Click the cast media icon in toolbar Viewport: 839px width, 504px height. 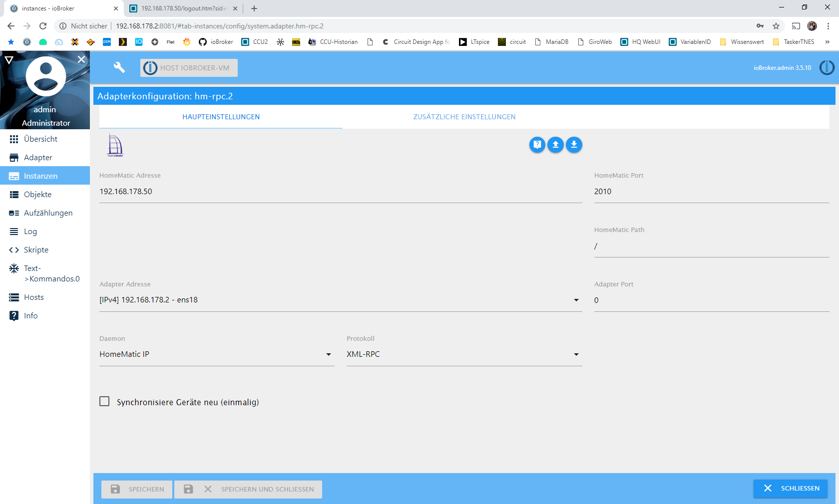(796, 26)
